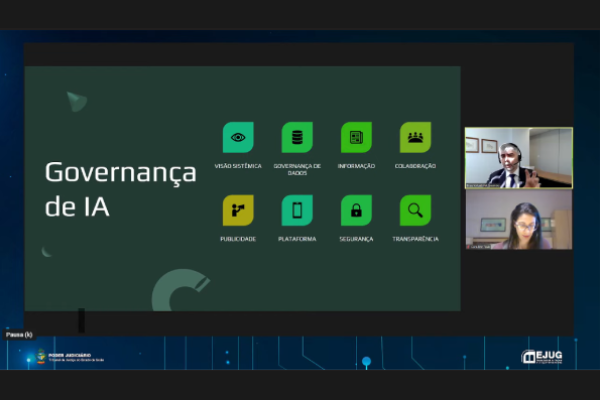Select the male speaker's video thumbnail

518,158
